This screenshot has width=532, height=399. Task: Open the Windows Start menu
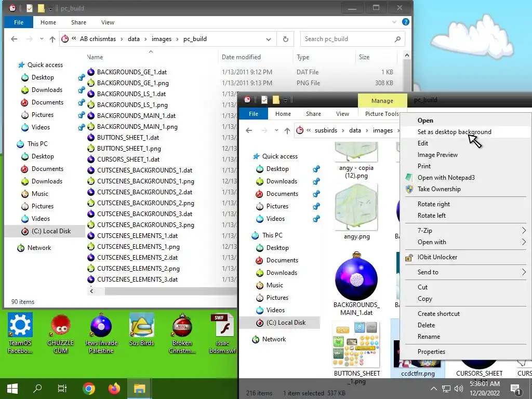12,389
